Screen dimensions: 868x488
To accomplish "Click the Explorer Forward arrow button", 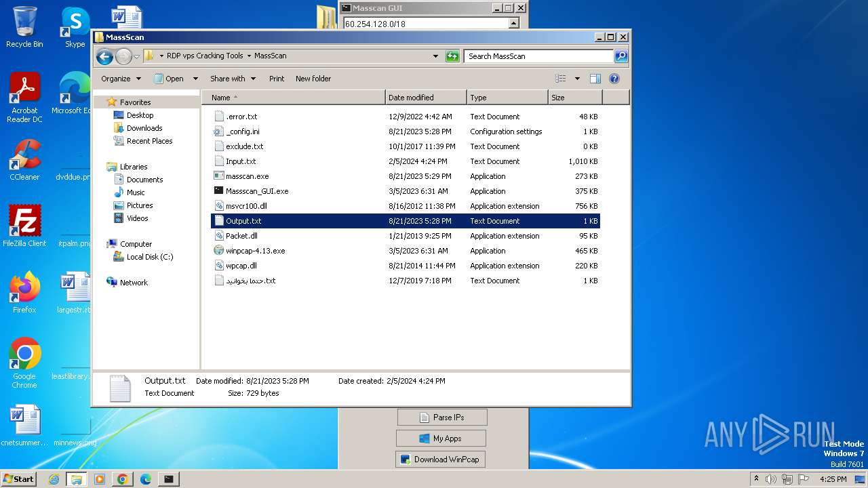I will click(x=123, y=56).
